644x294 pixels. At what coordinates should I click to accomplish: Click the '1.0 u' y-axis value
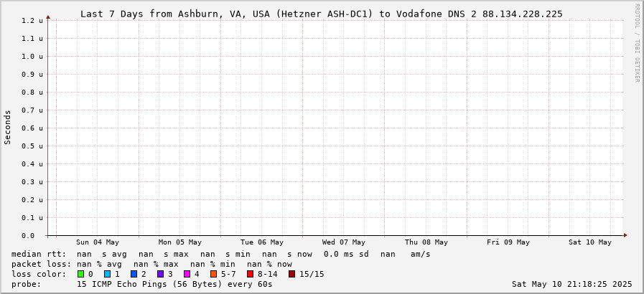click(32, 56)
